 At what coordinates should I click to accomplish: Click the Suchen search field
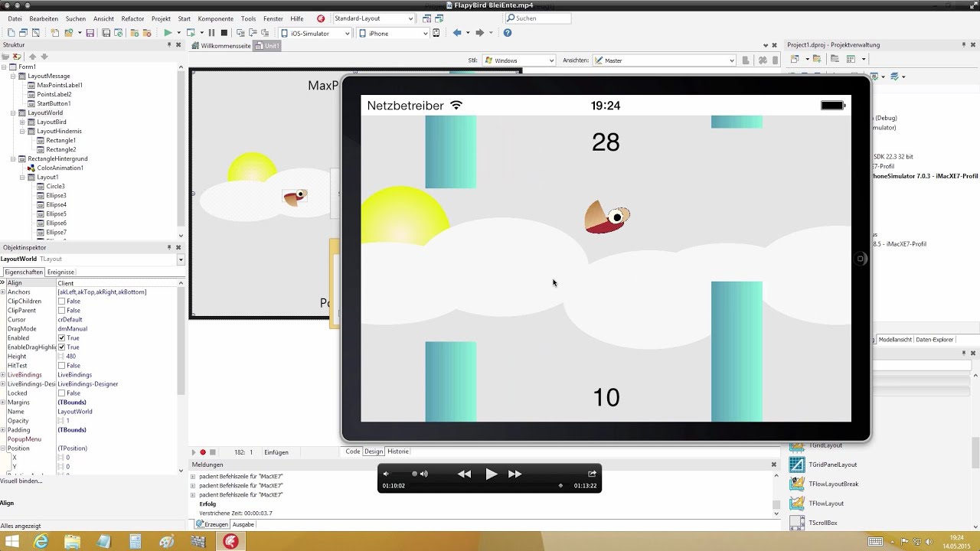538,18
